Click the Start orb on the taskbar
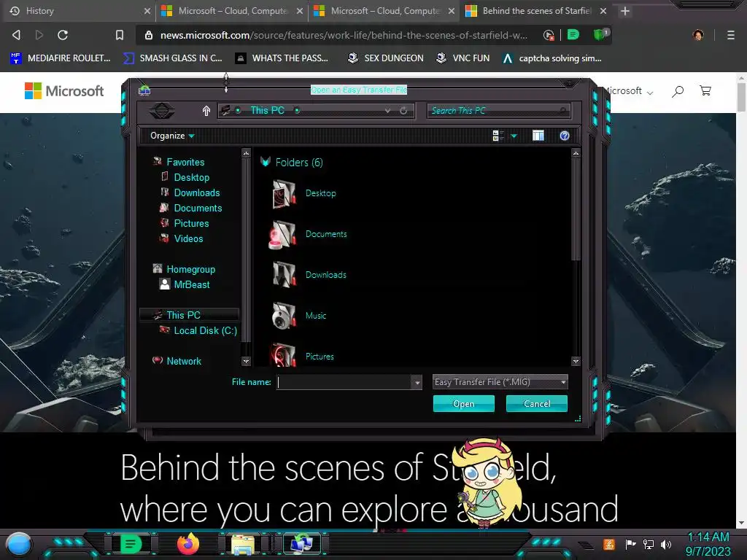 [x=19, y=544]
